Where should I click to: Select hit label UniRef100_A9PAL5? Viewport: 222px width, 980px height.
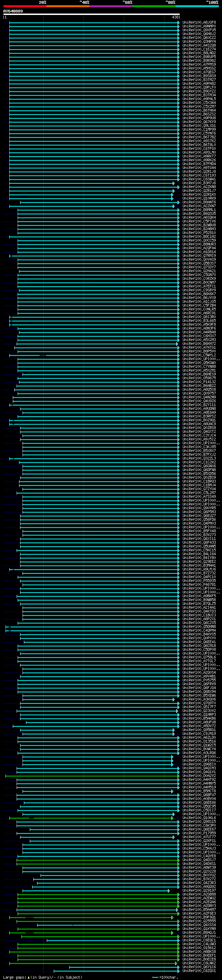(x=199, y=99)
